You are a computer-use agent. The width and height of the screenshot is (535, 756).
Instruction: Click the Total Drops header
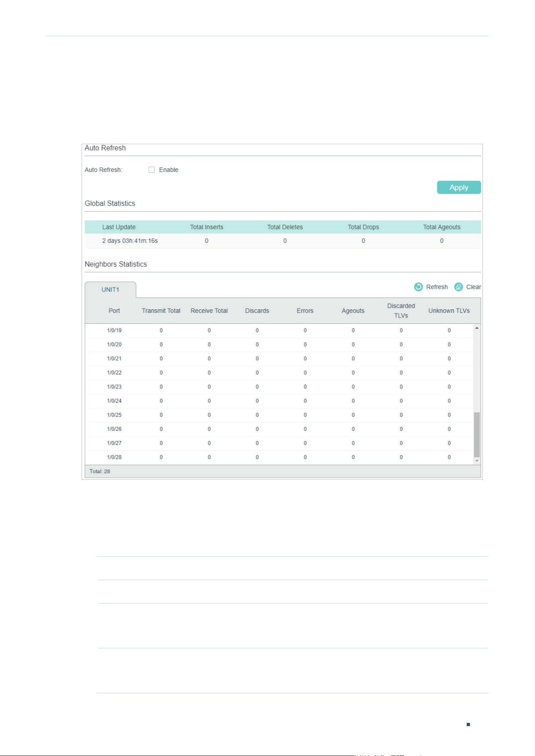click(x=363, y=227)
